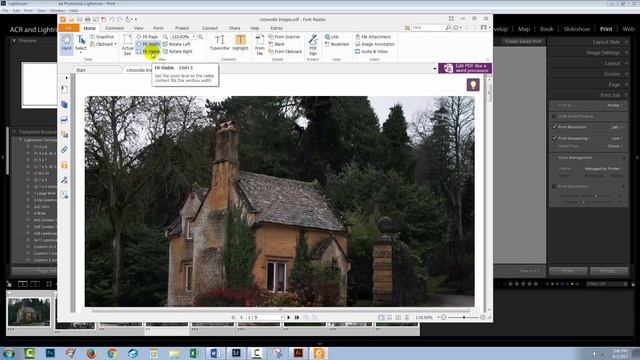Open the attachments paperclip panel

click(x=64, y=150)
